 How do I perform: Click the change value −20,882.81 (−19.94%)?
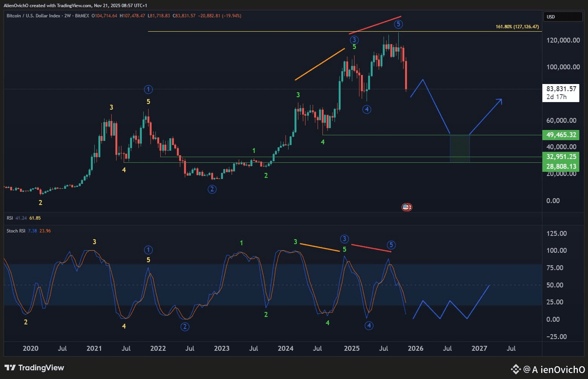point(220,16)
